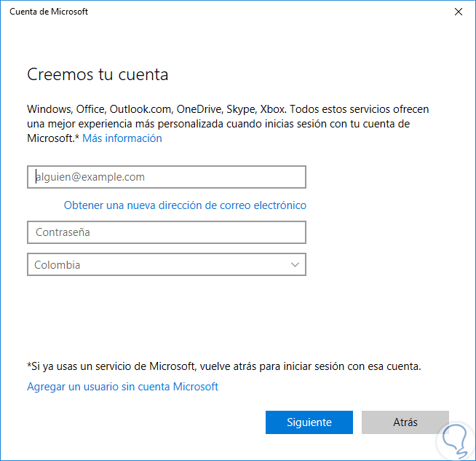Screen dimensions: 476x461
Task: Focus the Contraseña password field
Action: click(167, 232)
